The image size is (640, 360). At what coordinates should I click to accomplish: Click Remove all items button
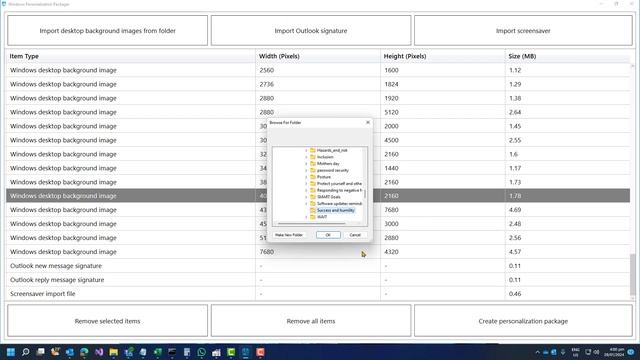pyautogui.click(x=311, y=321)
